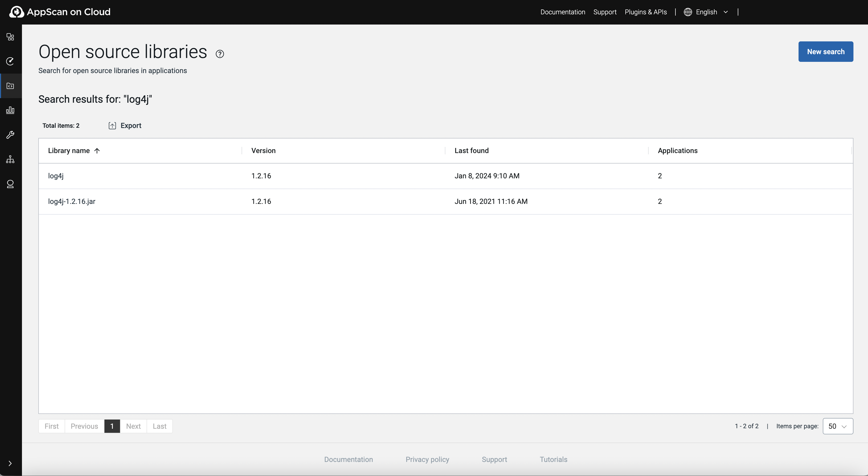Expand the sidebar with bottom chevron
868x476 pixels.
coord(10,463)
